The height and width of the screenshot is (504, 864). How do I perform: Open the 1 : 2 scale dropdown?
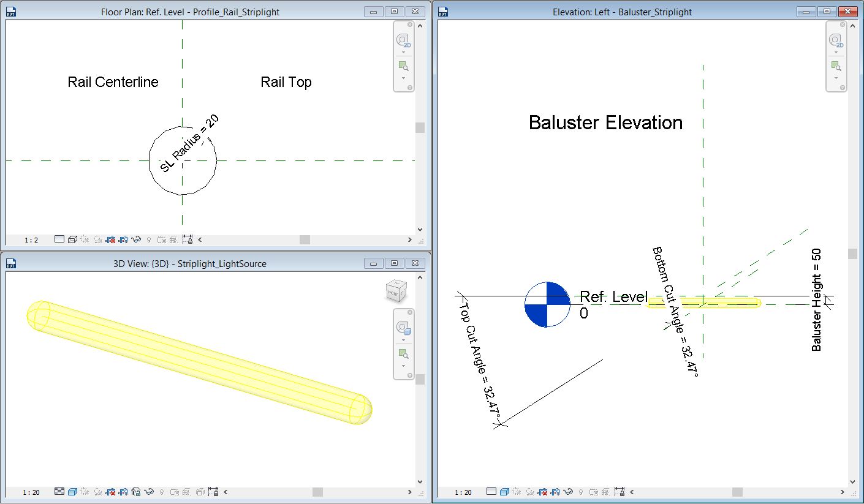(31, 240)
